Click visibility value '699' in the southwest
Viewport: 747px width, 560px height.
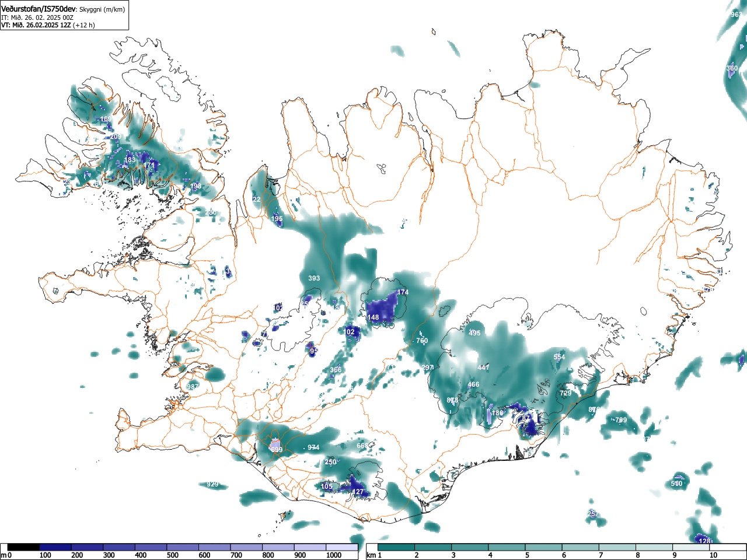coord(276,450)
